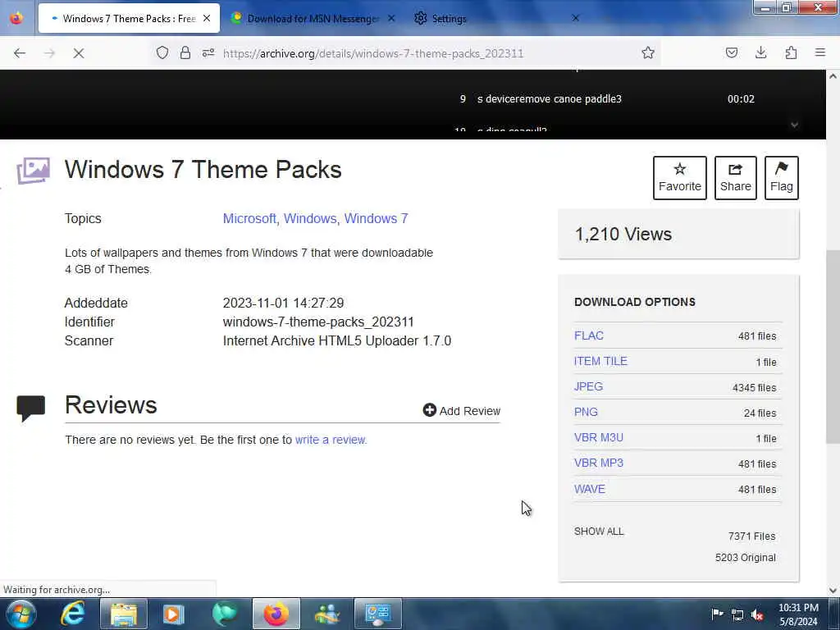Click the forward navigation arrow
The image size is (840, 630).
click(x=49, y=53)
